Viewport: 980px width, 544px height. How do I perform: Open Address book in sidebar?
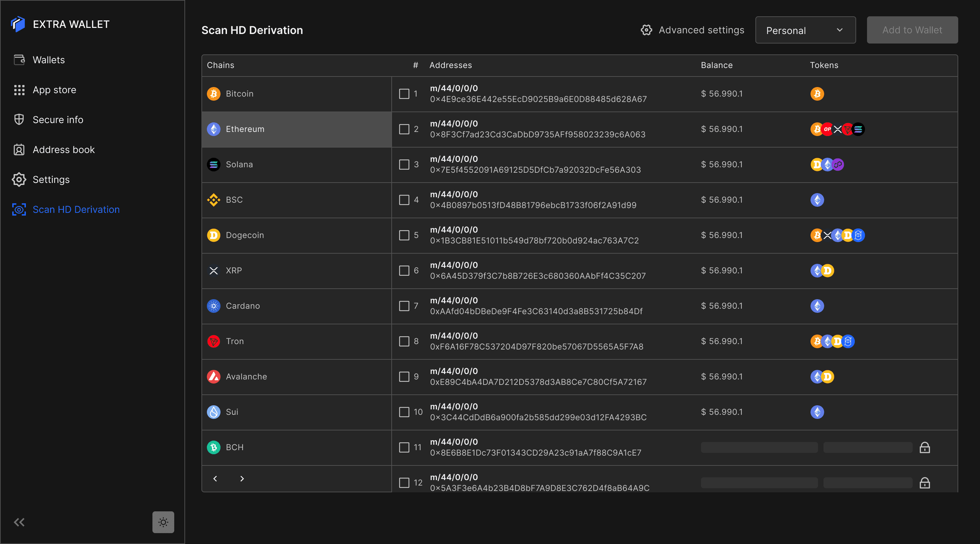(64, 150)
